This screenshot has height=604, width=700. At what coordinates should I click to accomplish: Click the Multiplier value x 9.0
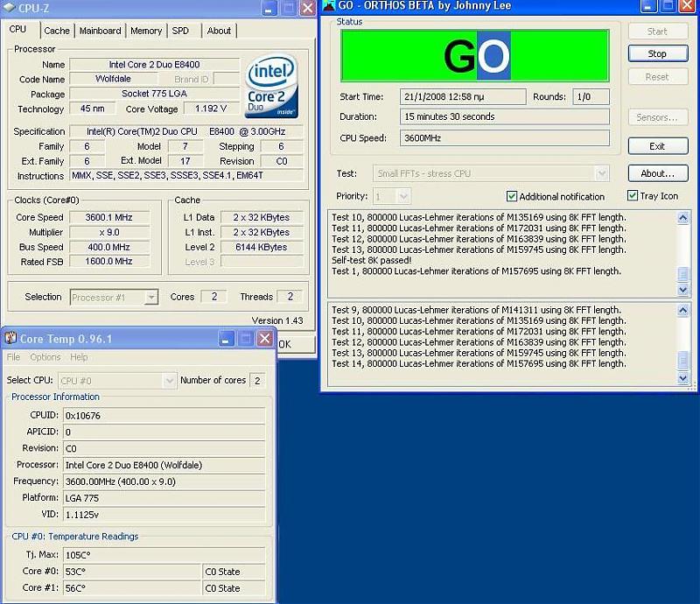coord(108,232)
